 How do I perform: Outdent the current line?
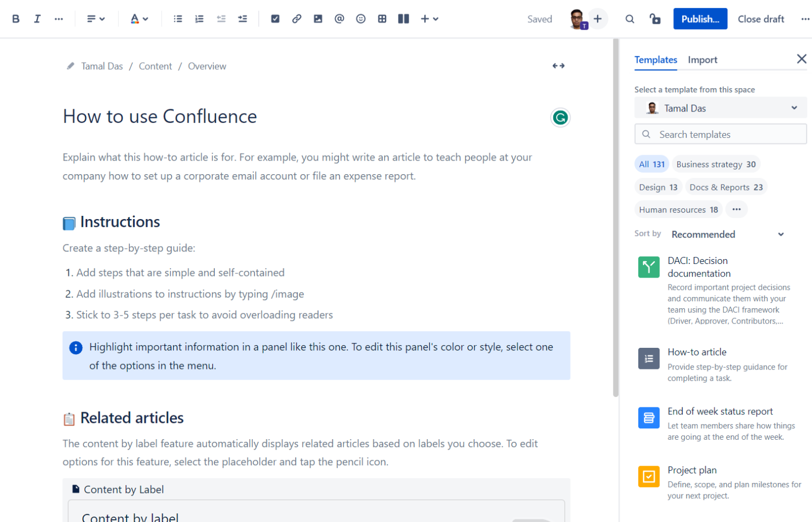[x=221, y=19]
